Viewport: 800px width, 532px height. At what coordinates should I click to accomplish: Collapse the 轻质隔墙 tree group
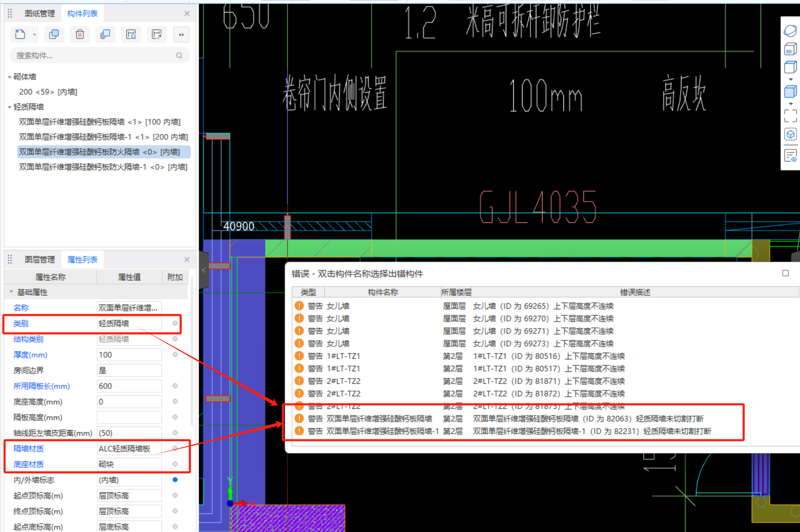click(10, 107)
